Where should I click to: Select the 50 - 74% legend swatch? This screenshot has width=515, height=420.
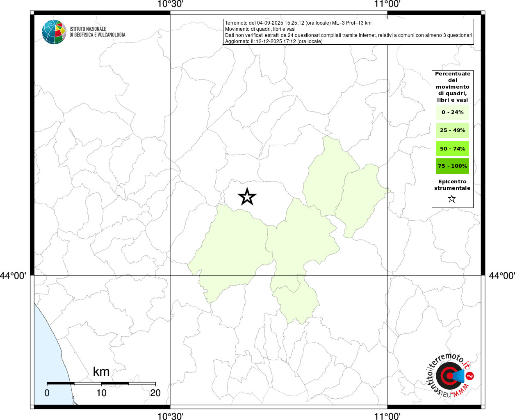tap(452, 148)
